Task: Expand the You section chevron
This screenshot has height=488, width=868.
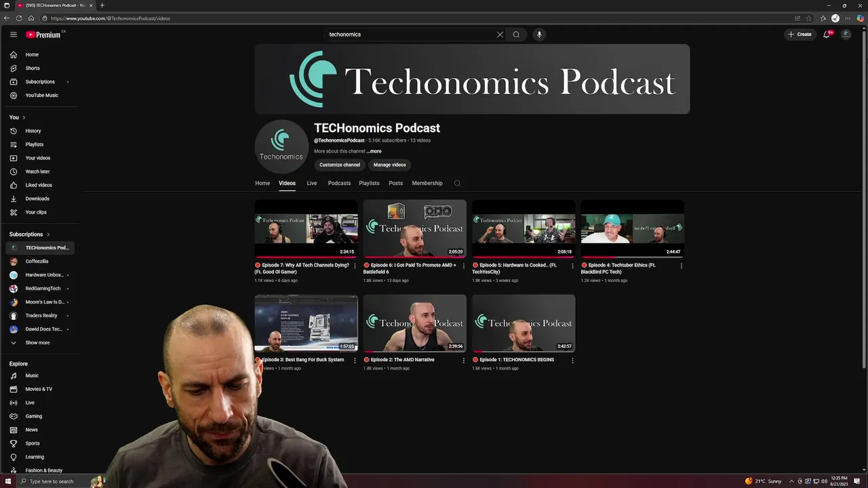Action: tap(24, 117)
